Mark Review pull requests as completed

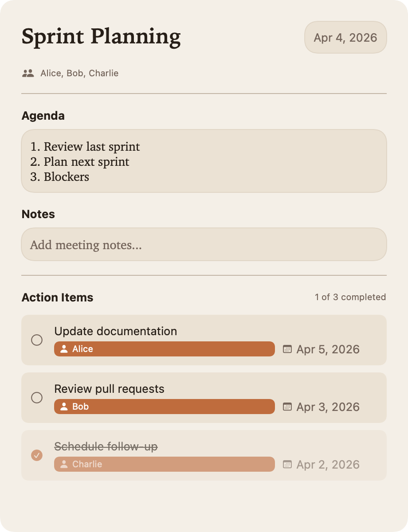click(x=36, y=398)
